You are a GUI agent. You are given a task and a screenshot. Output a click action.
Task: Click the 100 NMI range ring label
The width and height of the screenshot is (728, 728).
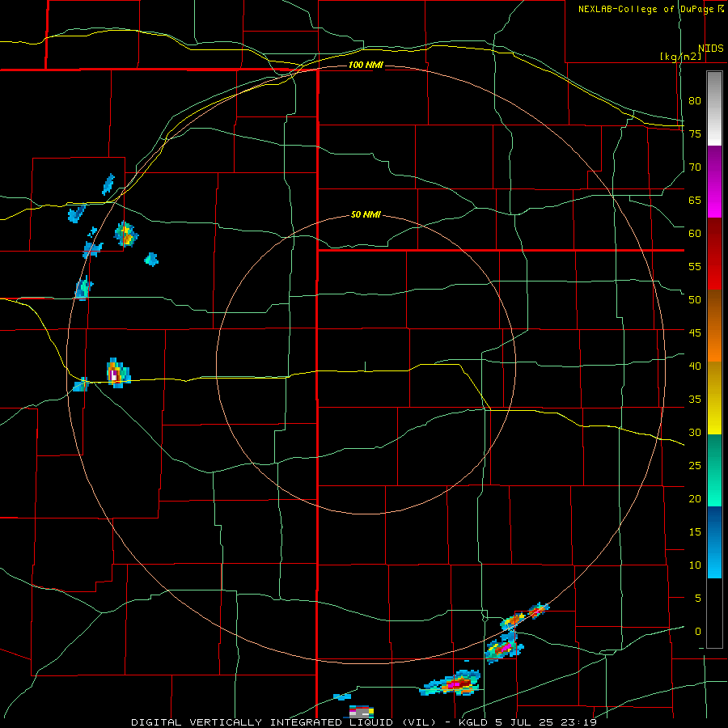coord(366,65)
